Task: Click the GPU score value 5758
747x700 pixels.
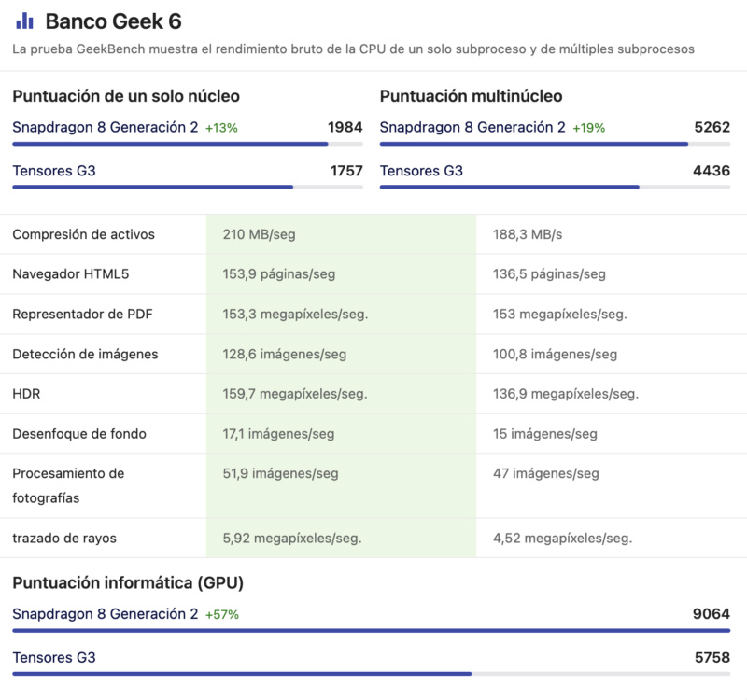Action: point(712,657)
